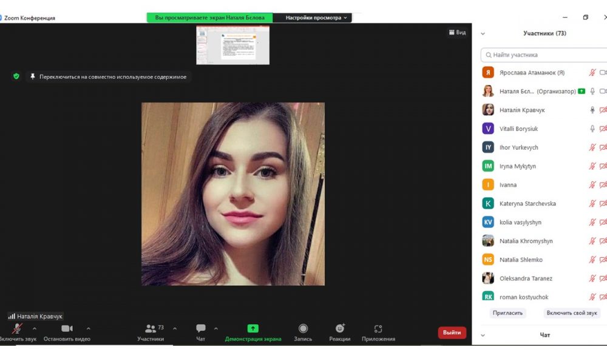This screenshot has width=607, height=364.
Task: Toggle camera with Остановить видео
Action: point(67,329)
